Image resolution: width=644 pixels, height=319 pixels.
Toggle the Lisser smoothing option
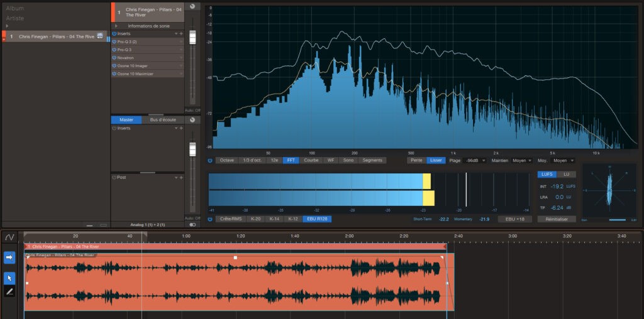(x=436, y=160)
